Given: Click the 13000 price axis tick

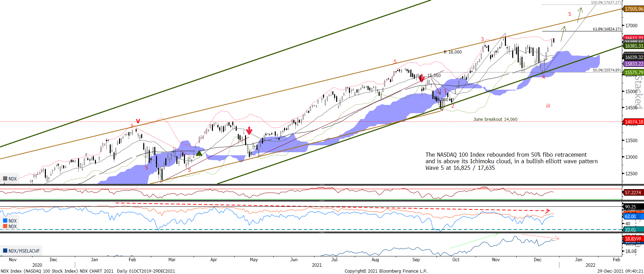Looking at the screenshot, I should coord(632,157).
